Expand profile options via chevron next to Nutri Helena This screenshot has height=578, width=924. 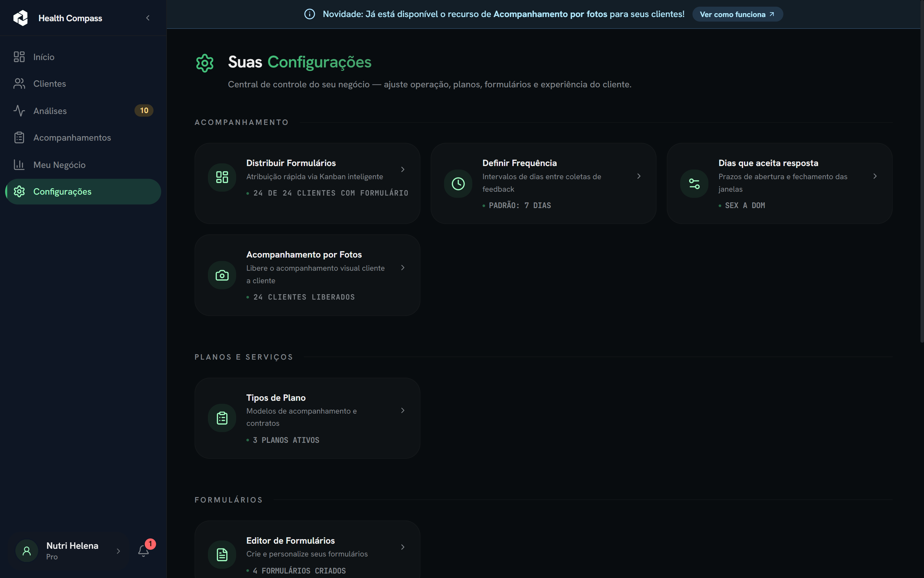118,551
